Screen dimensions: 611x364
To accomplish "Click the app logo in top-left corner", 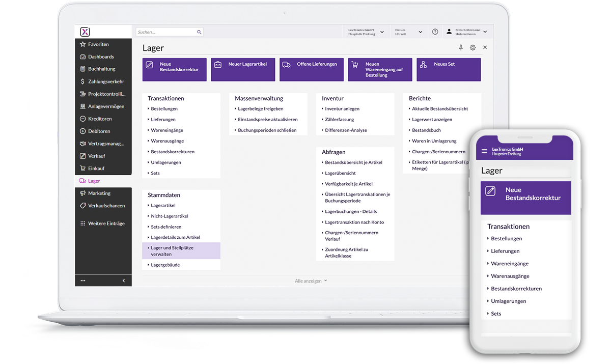I will coord(85,32).
